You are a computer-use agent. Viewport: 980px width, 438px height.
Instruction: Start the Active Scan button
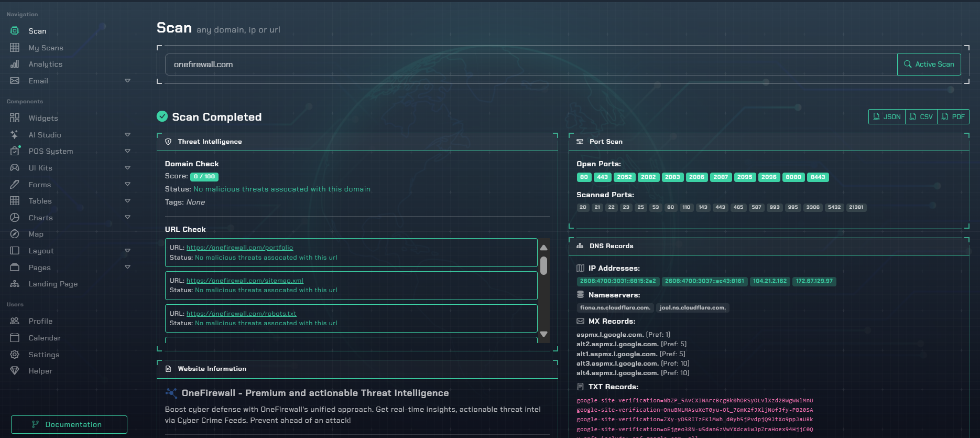click(929, 64)
